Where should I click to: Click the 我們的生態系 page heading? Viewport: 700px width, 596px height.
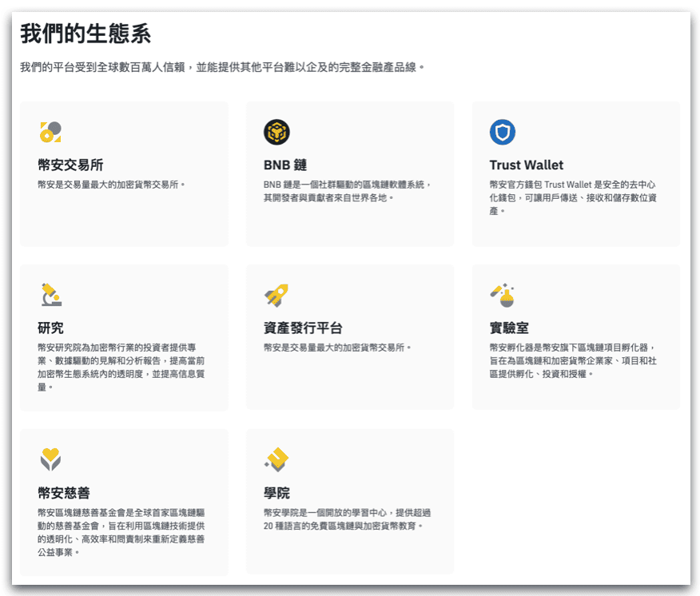click(86, 34)
